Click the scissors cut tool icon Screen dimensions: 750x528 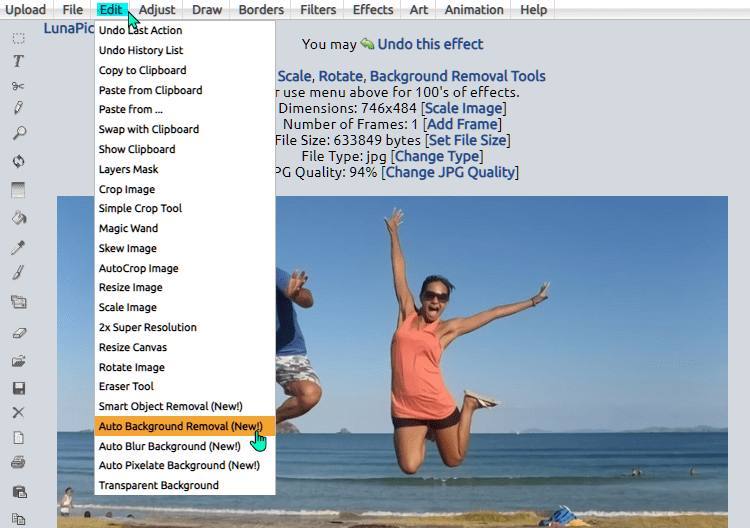pos(18,86)
